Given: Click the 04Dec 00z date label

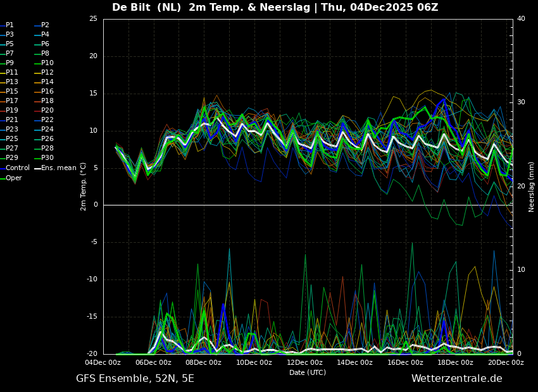Looking at the screenshot, I should tap(103, 363).
